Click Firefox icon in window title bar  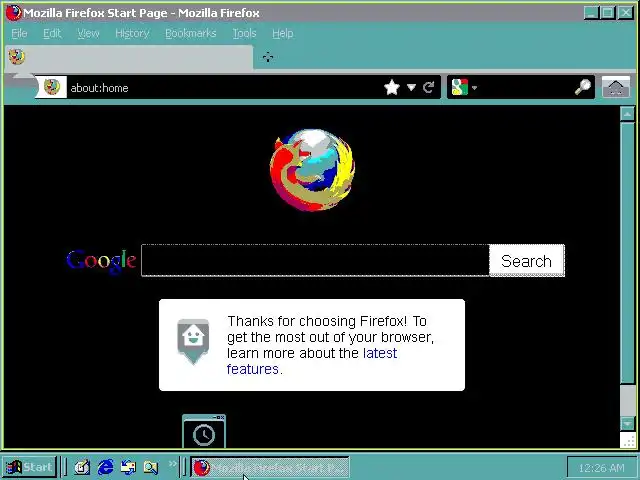click(x=13, y=13)
